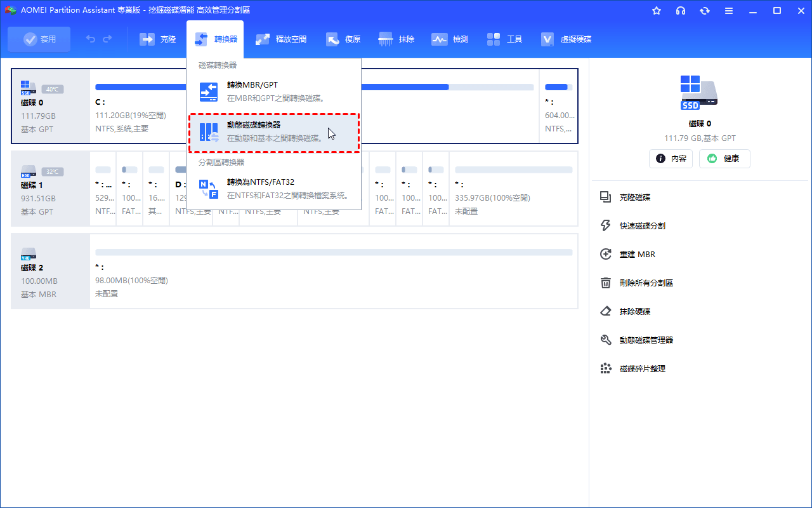The image size is (812, 508).
Task: Click the Health (健康) button
Action: pos(724,159)
